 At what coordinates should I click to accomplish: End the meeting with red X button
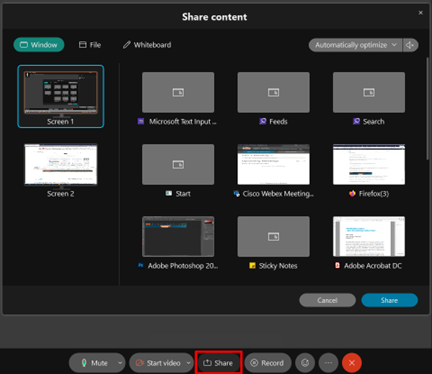click(x=352, y=363)
